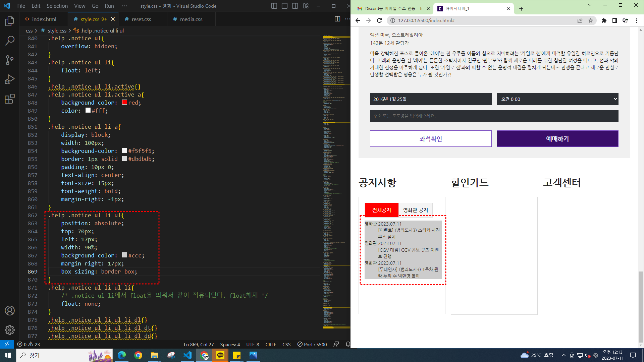Open Chrome tab search chevron

coord(589,5)
